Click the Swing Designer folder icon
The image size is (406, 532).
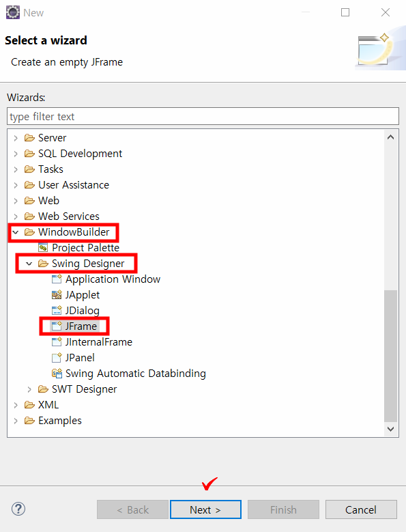coord(43,264)
